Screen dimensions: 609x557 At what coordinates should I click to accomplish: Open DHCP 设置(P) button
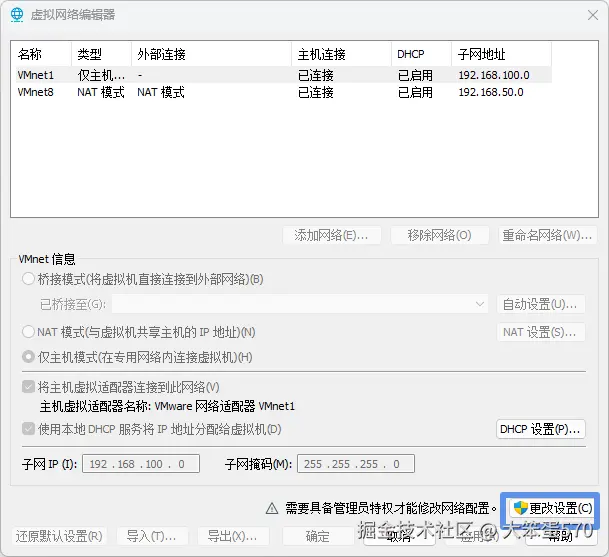coord(541,429)
